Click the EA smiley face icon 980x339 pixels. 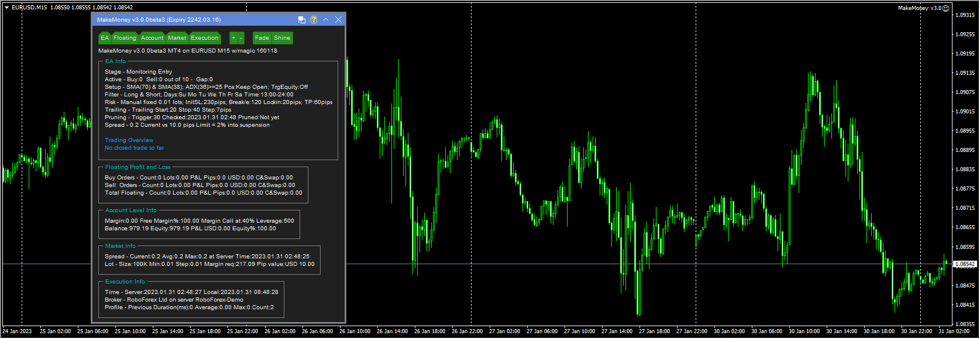946,8
